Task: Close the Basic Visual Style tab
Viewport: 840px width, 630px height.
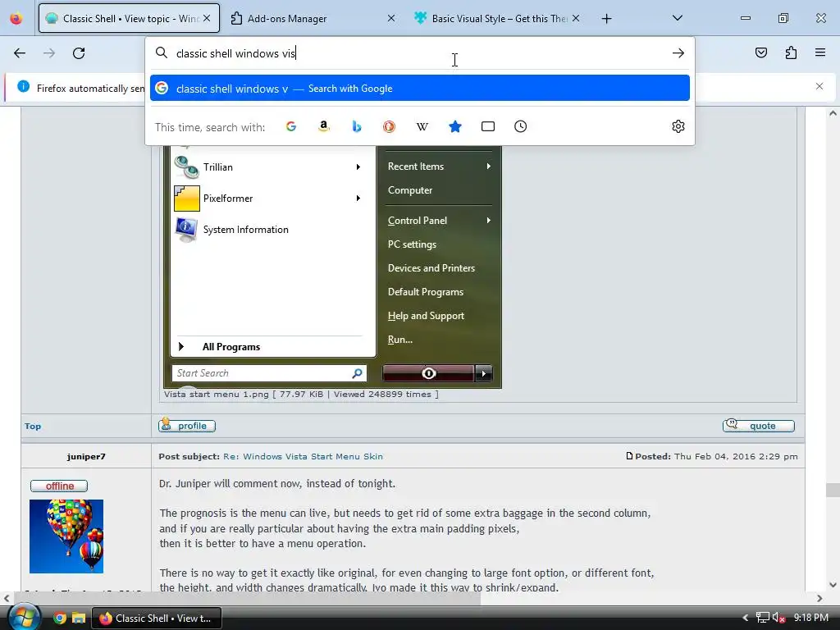Action: coord(575,18)
